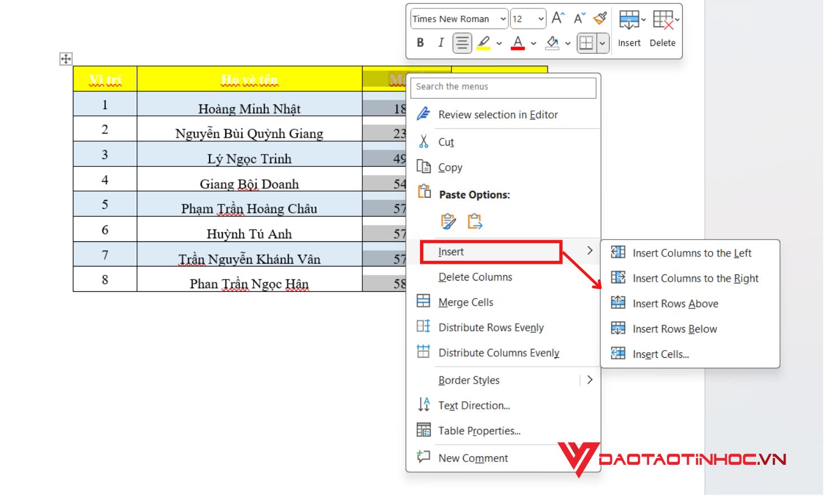Decrease font size with the Shrink Font icon

click(x=579, y=18)
